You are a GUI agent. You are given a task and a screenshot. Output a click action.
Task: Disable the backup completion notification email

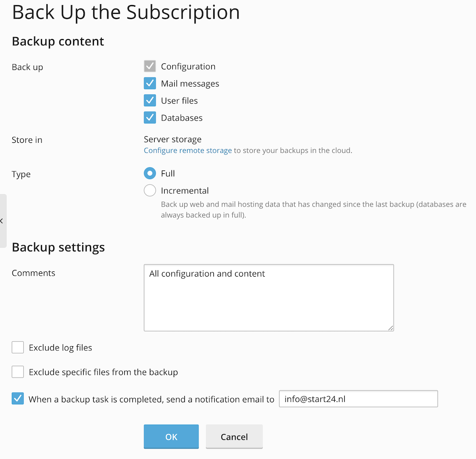[18, 399]
